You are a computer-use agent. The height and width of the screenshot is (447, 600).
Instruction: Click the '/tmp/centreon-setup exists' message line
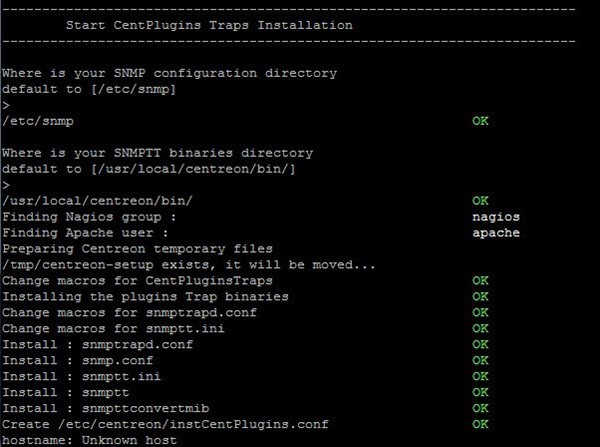tap(189, 265)
